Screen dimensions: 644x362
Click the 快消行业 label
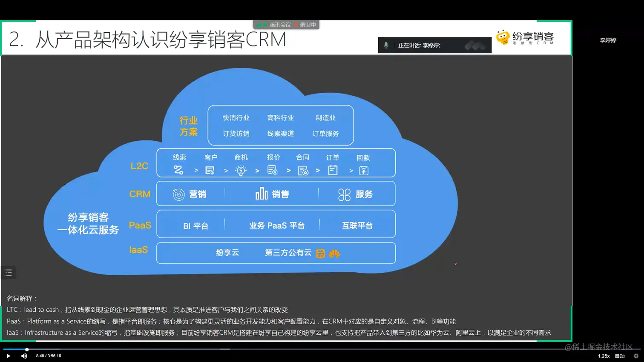236,118
